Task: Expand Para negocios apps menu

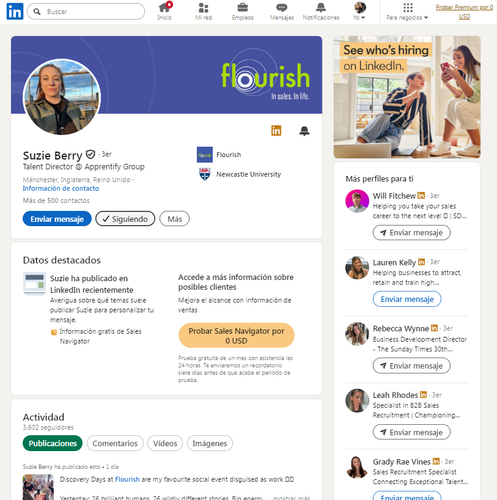Action: [407, 11]
